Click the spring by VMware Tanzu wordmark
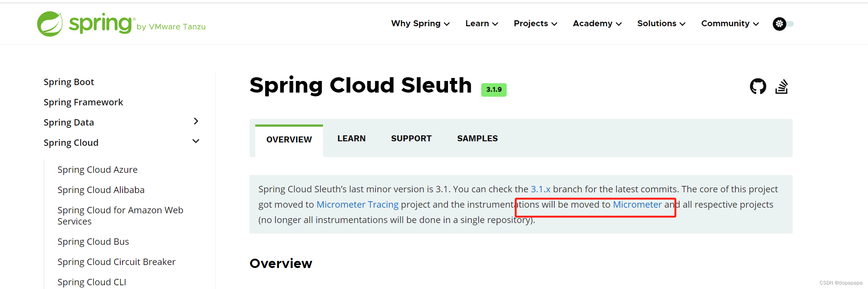Screen dimensions: 868x289 [x=138, y=24]
